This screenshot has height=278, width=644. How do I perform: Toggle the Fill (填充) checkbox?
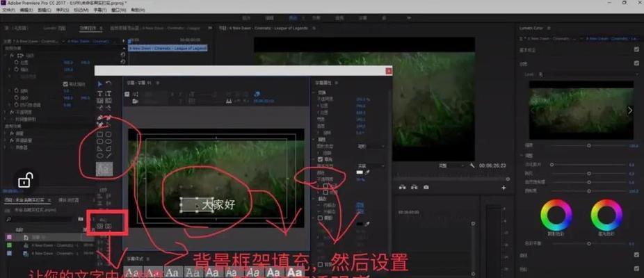pyautogui.click(x=321, y=159)
